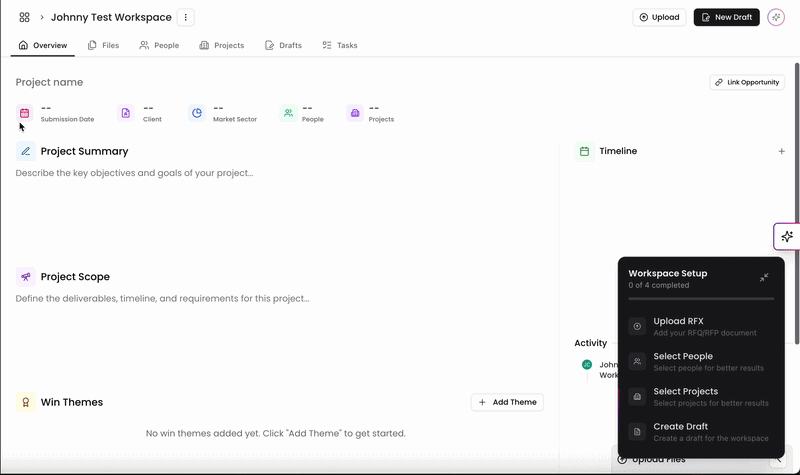The height and width of the screenshot is (475, 800).
Task: Open the AI assistant sparkle side tab
Action: (x=787, y=236)
